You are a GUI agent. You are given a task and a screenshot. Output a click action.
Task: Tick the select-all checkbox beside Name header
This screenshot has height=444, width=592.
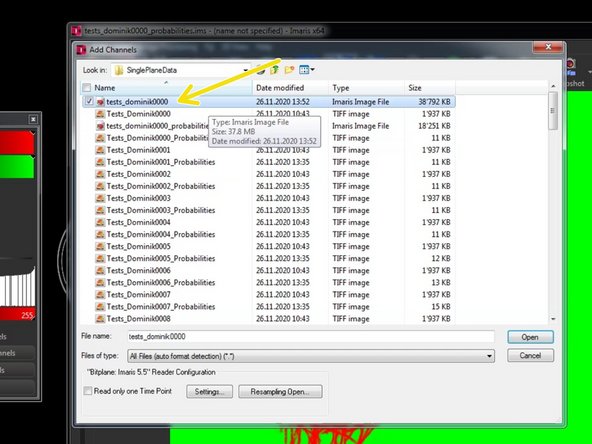[87, 88]
